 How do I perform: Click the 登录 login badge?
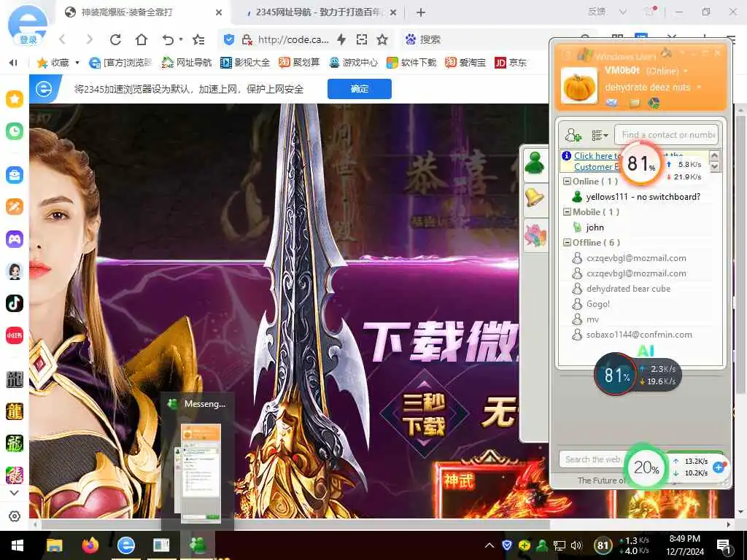tap(28, 40)
